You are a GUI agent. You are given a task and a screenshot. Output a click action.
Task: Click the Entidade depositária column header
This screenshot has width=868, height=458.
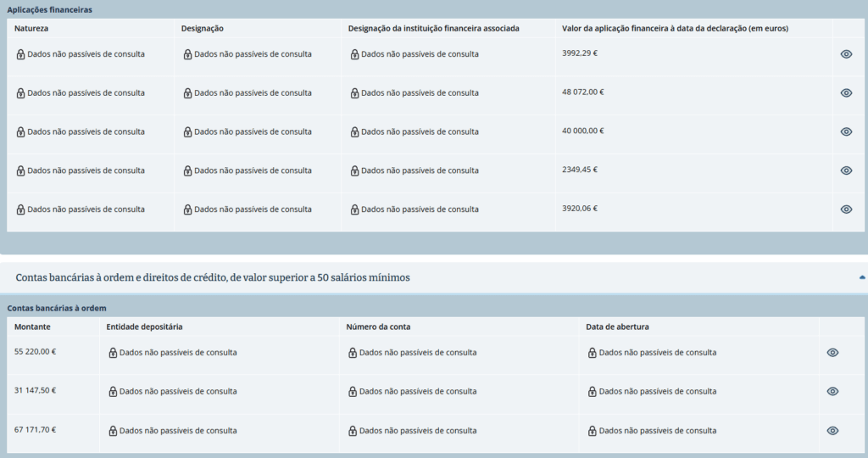coord(144,327)
